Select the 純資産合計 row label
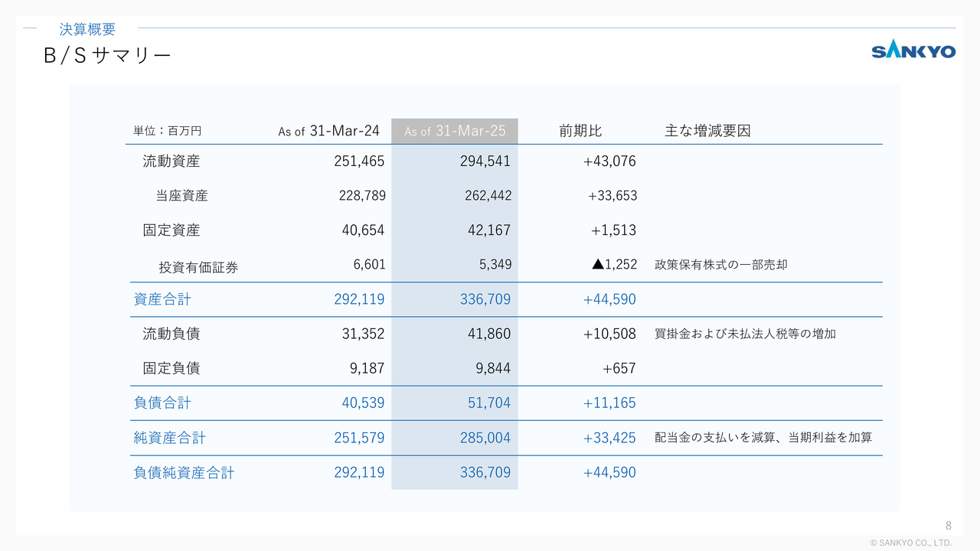980x551 pixels. (x=170, y=438)
